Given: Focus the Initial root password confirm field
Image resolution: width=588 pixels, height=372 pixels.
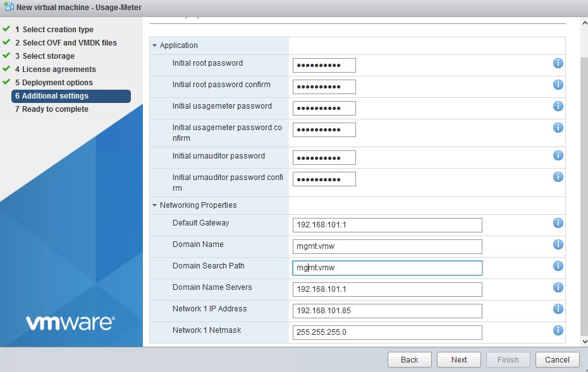Looking at the screenshot, I should pos(324,87).
